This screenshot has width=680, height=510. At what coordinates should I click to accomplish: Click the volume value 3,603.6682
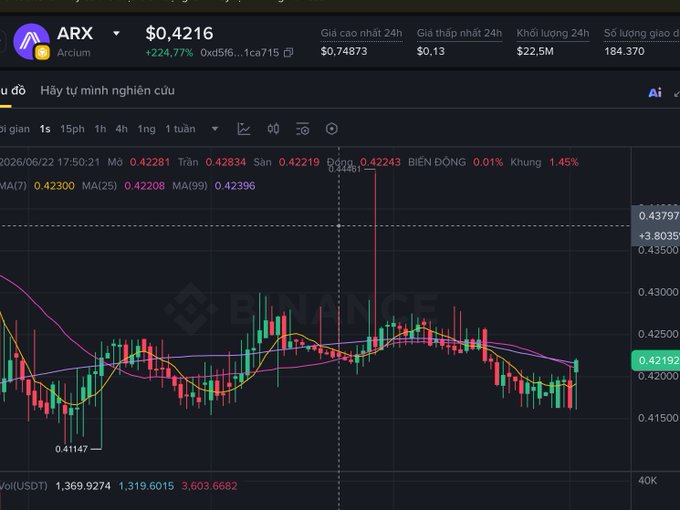[209, 486]
